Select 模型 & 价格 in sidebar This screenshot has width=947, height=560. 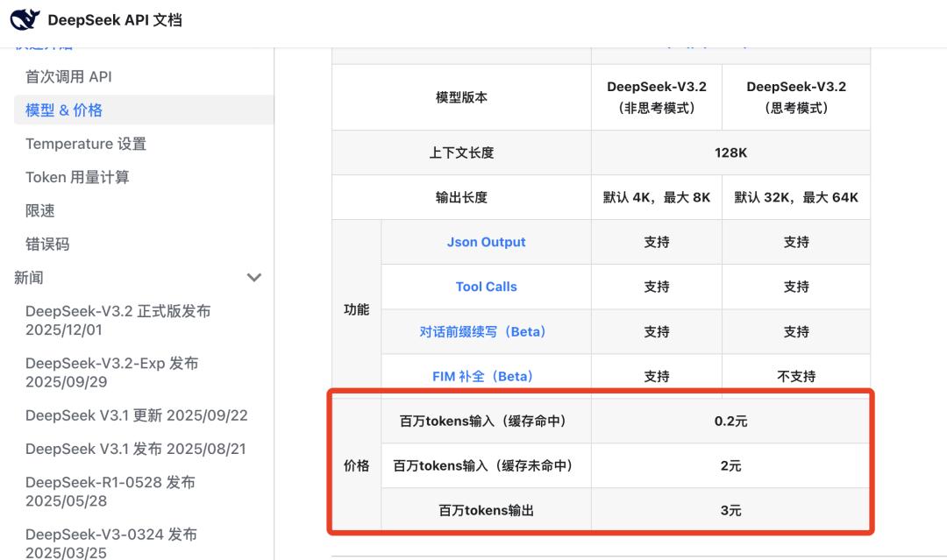click(64, 110)
